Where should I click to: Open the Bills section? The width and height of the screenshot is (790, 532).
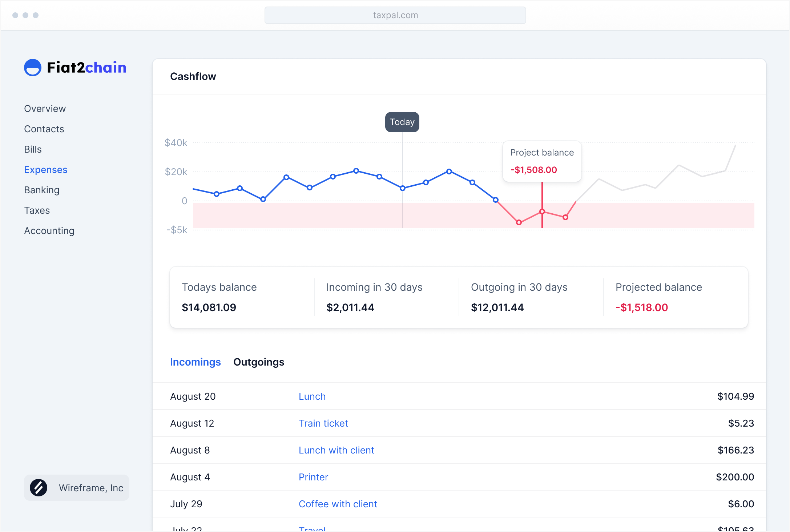click(33, 149)
